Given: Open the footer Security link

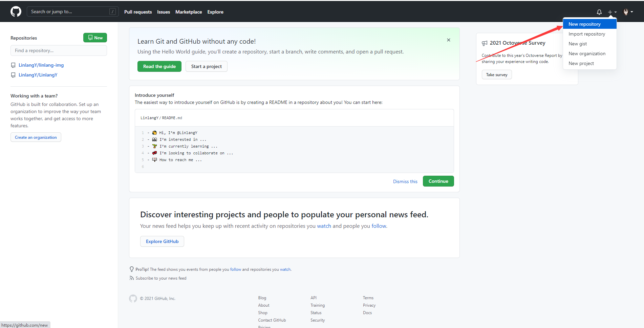Looking at the screenshot, I should tap(318, 320).
